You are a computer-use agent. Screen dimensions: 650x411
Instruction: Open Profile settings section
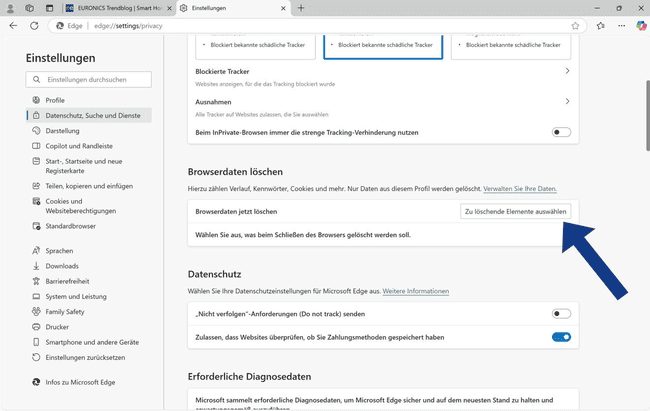click(x=89, y=100)
